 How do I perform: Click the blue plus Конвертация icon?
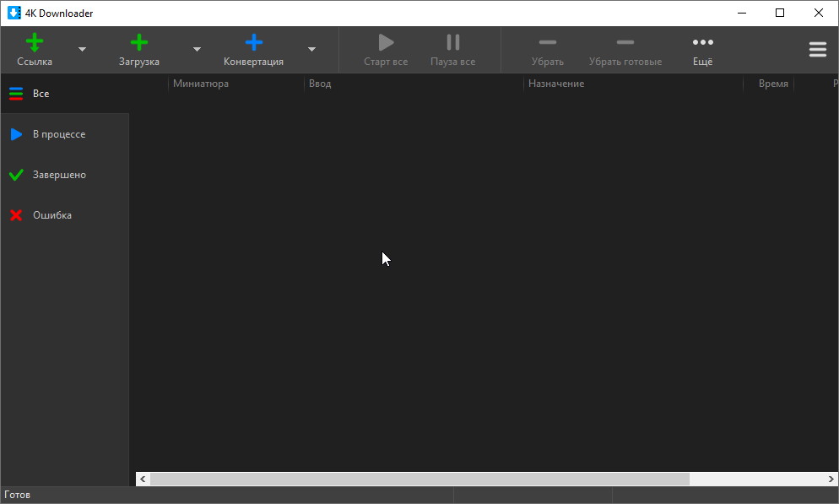pos(253,43)
